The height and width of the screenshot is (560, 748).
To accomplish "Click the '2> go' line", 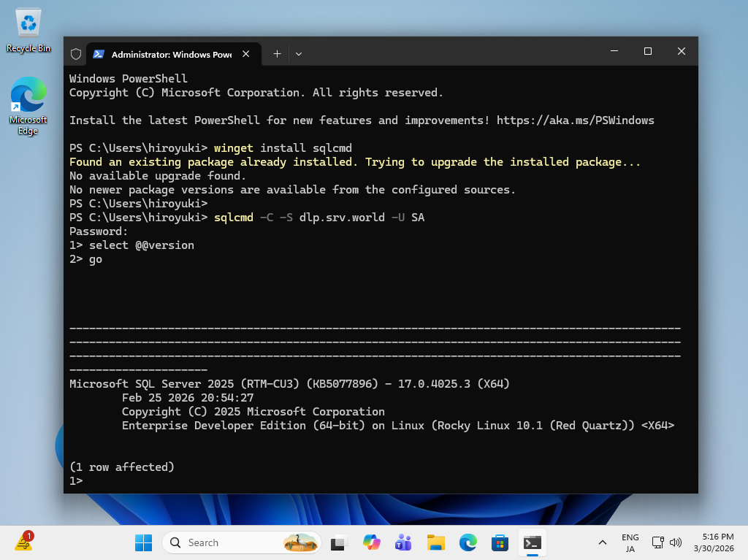I will (86, 259).
